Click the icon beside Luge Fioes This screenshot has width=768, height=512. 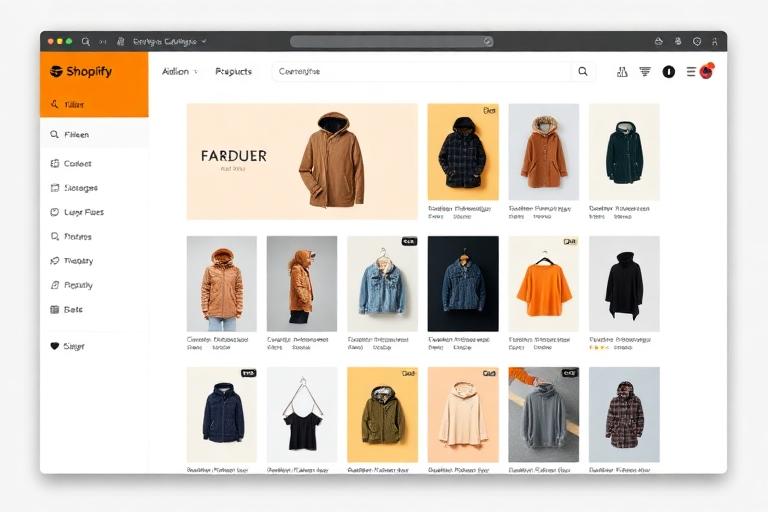click(x=54, y=212)
